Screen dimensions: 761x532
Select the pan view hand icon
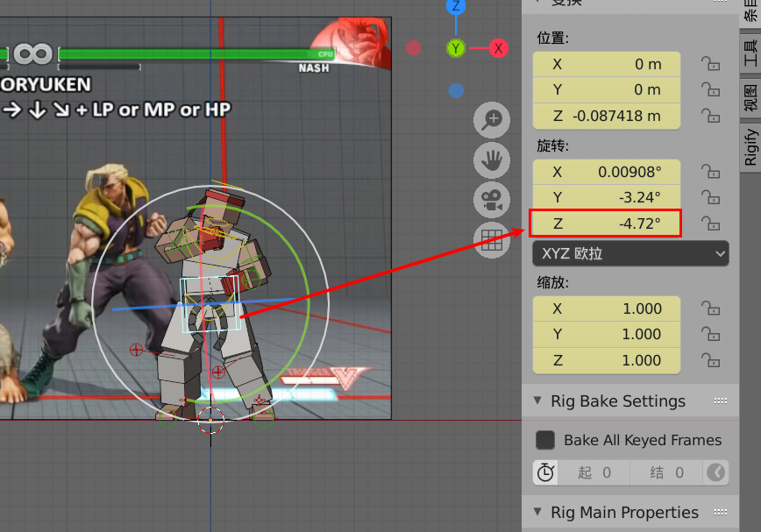tap(492, 160)
